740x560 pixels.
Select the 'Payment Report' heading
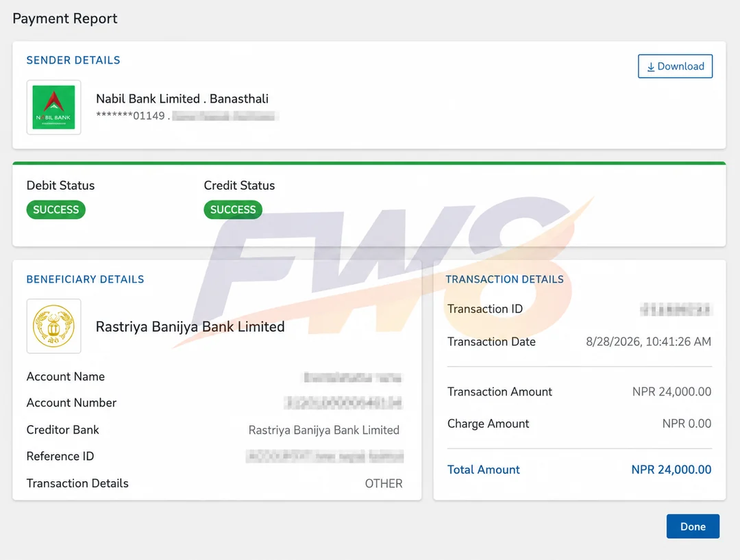[x=64, y=18]
